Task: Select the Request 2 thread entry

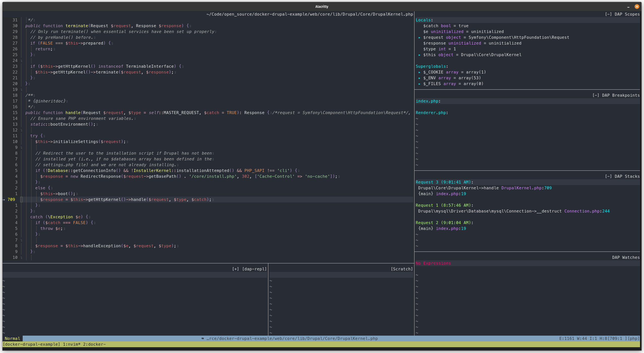Action: tap(444, 223)
